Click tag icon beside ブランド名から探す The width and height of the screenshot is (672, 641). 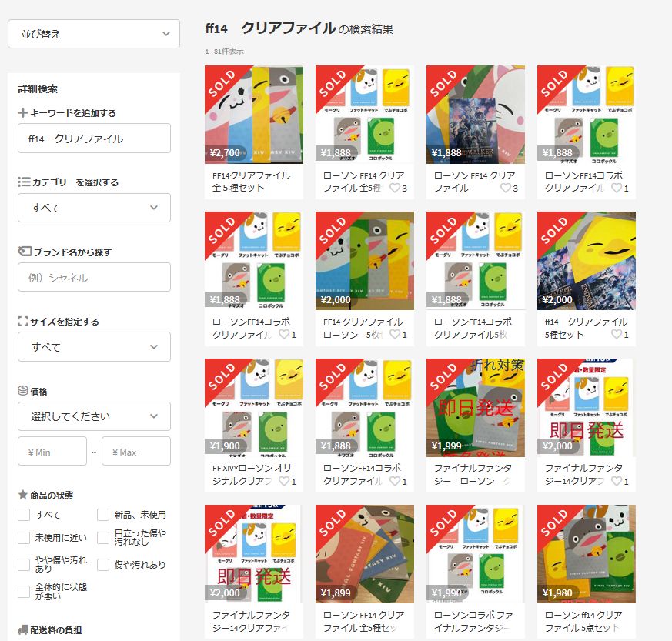[x=25, y=252]
